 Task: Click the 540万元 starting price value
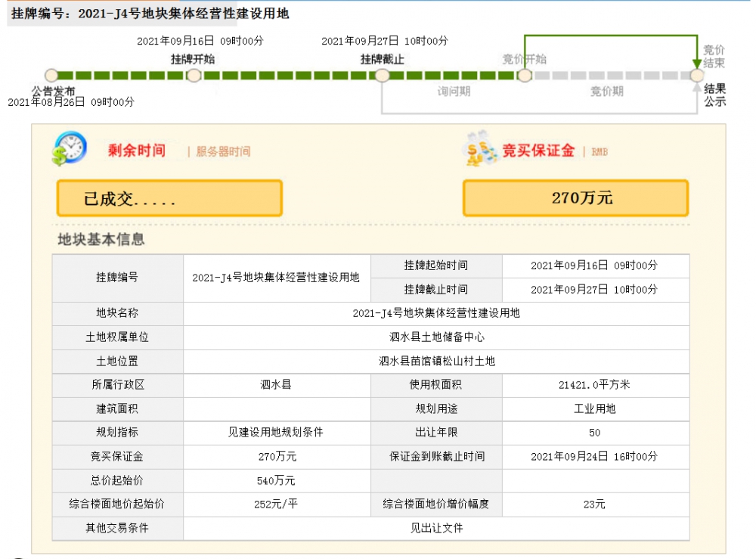coord(276,480)
